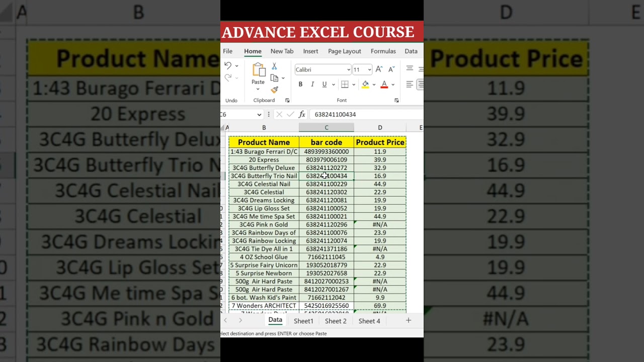
Task: Cancel the formula bar entry with X
Action: click(279, 115)
